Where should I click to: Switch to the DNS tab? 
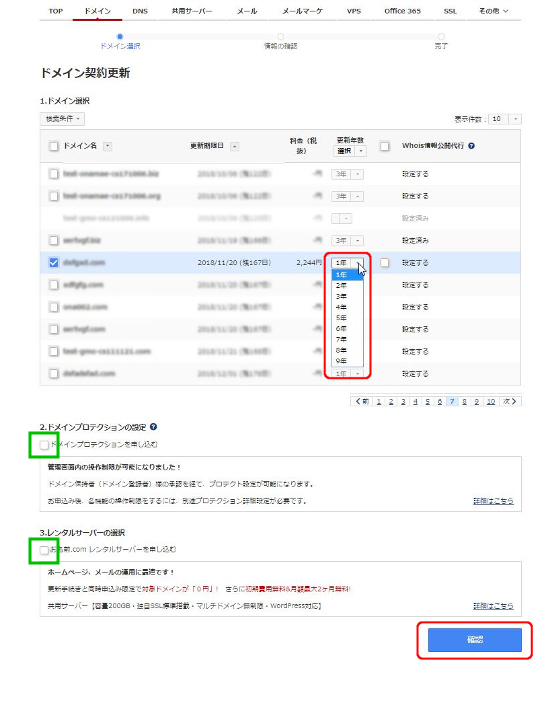coord(140,11)
